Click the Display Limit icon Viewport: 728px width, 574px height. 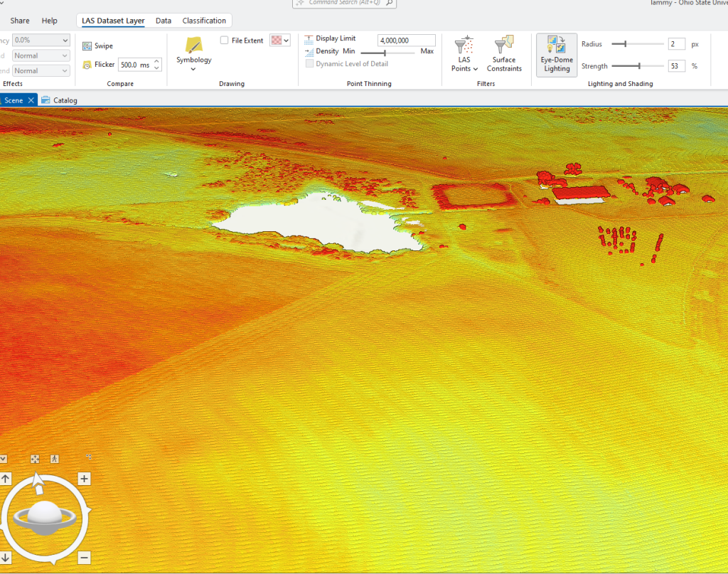click(x=309, y=38)
